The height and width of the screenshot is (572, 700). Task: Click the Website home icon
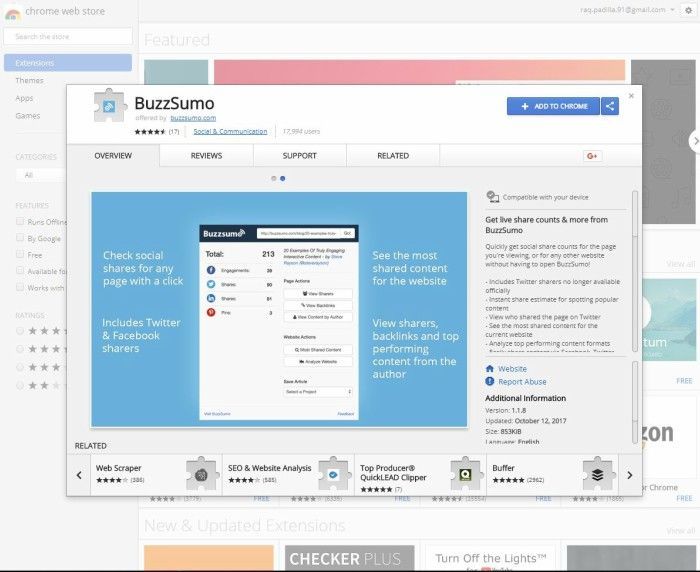[x=490, y=369]
